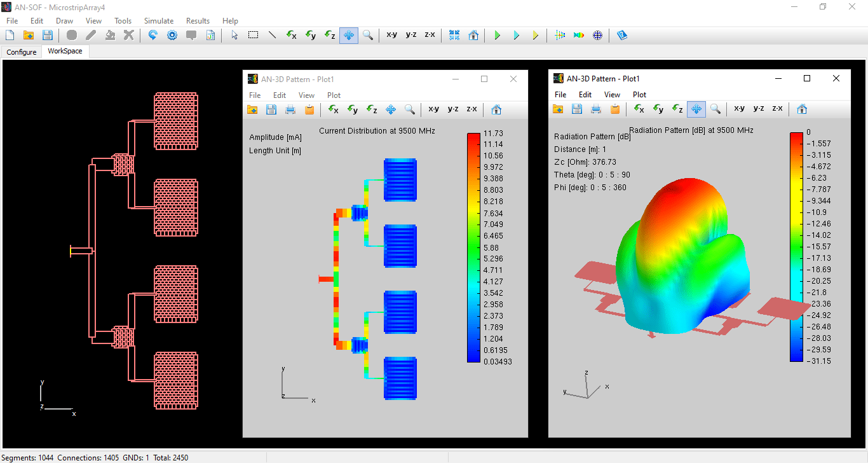
Task: Open the Simulate menu
Action: pos(158,20)
